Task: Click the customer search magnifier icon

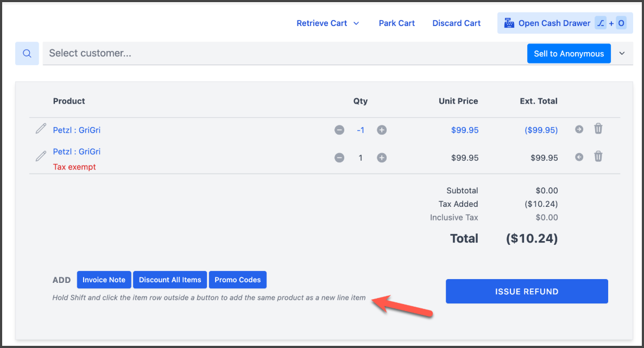Action: [27, 54]
